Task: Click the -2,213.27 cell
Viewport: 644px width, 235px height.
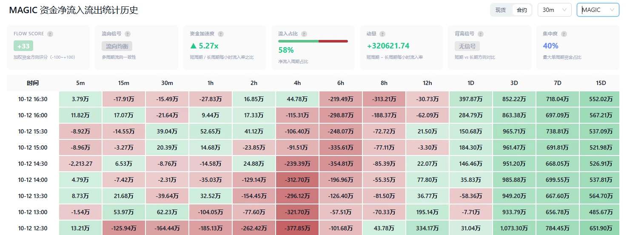Action: click(x=80, y=164)
